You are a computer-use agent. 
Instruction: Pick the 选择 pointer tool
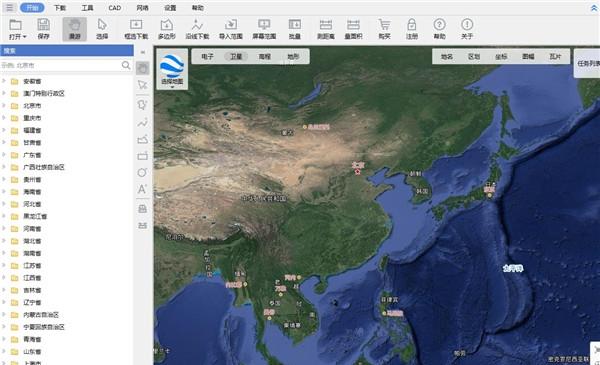point(102,29)
